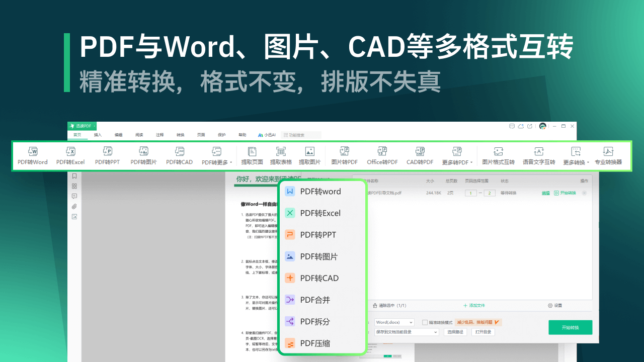Select PDF压缩 from the conversion menu

(314, 343)
